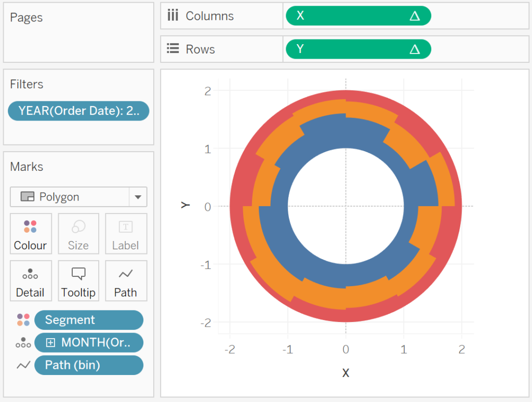Click the Detail marks card button
The image size is (532, 402).
[x=31, y=280]
